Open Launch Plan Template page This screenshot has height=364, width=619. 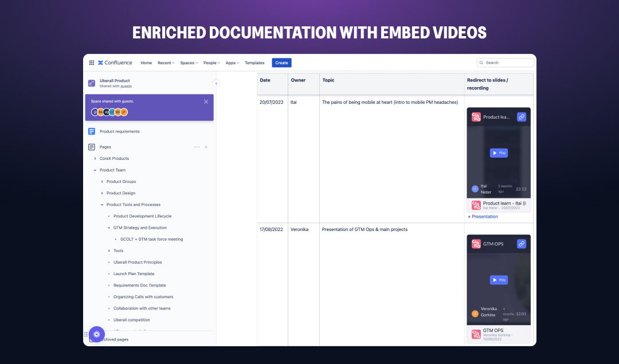click(x=134, y=273)
